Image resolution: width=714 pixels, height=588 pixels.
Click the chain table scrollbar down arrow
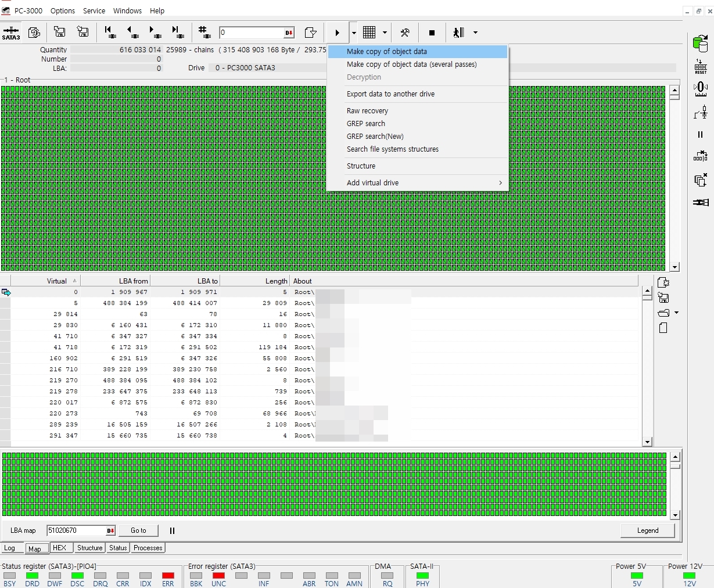pyautogui.click(x=647, y=442)
